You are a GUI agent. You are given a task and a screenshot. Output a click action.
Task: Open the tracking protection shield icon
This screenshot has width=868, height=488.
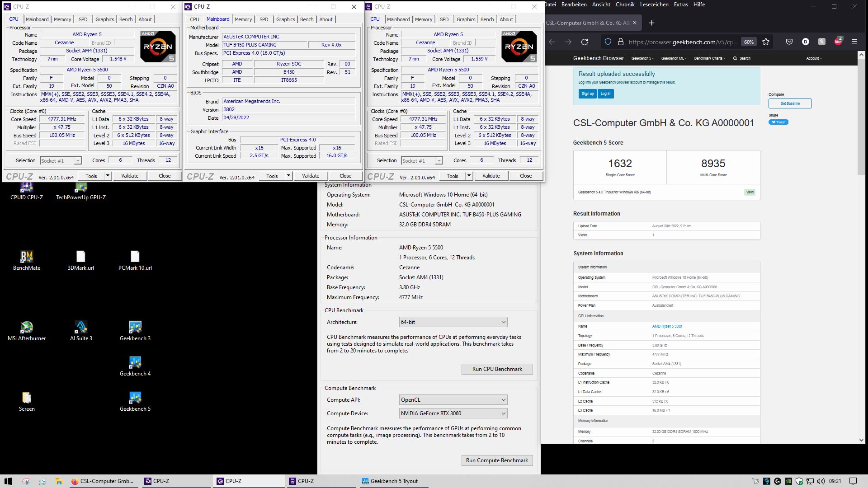point(608,42)
